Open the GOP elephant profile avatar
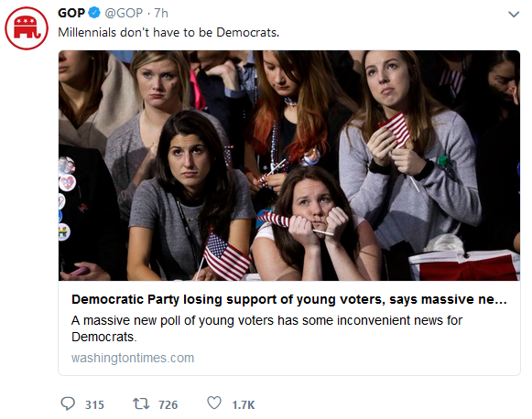Image resolution: width=532 pixels, height=419 pixels. click(27, 28)
